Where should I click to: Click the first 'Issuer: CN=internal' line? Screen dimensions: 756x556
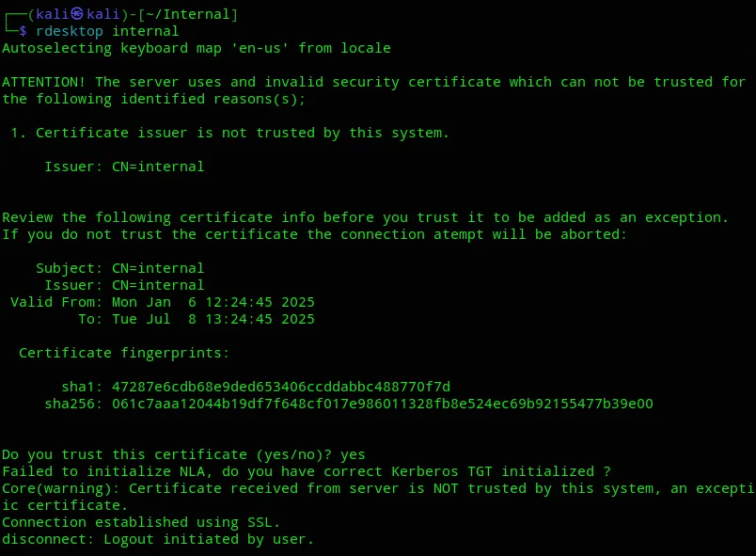tap(124, 167)
